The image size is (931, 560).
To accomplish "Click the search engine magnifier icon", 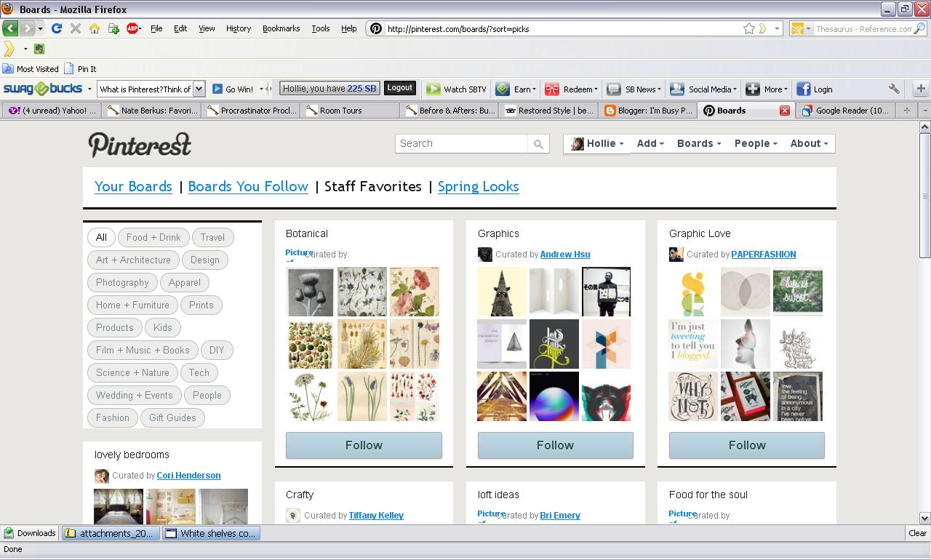I will 919,28.
